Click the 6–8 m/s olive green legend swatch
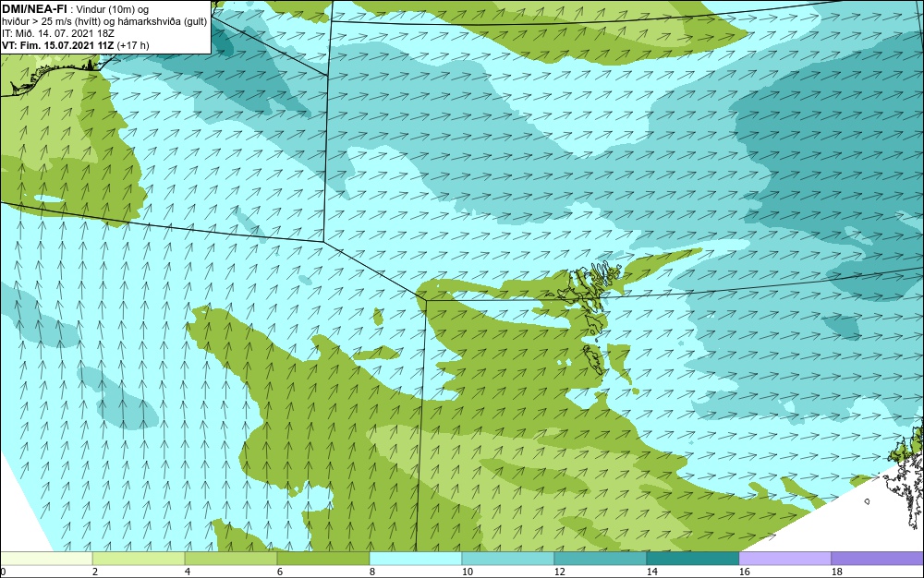The height and width of the screenshot is (578, 924). coord(322,559)
